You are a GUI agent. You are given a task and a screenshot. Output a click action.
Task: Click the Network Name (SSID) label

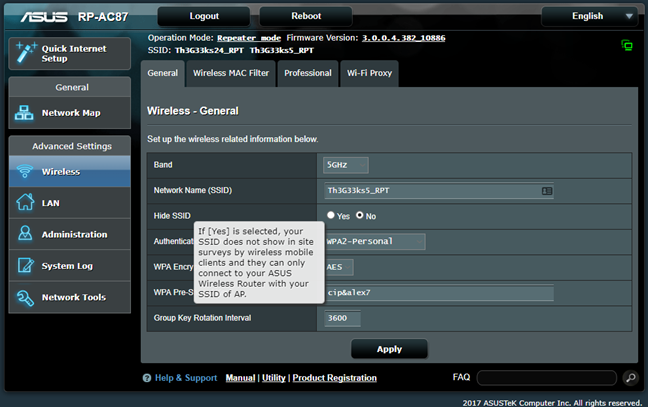click(x=193, y=190)
